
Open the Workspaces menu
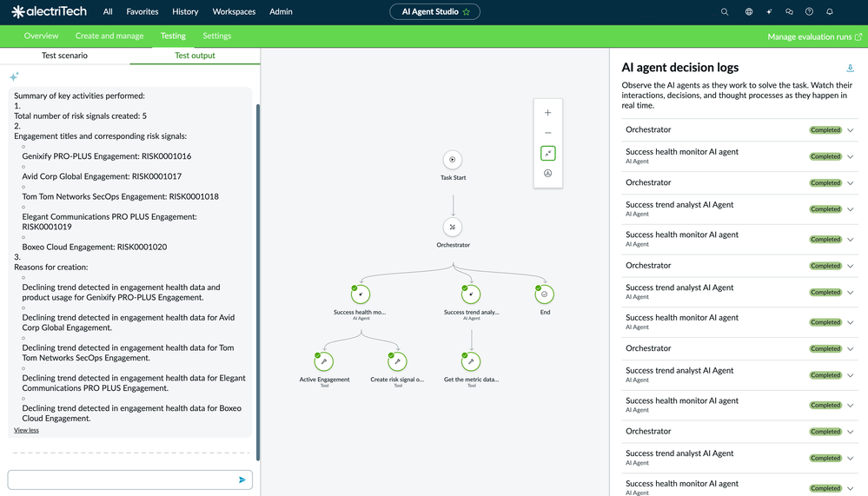[235, 11]
